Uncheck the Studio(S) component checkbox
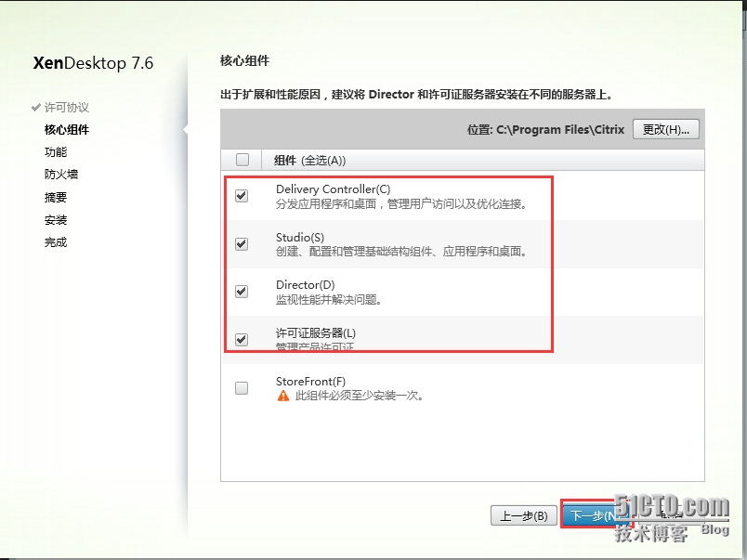This screenshot has width=747, height=560. click(242, 244)
